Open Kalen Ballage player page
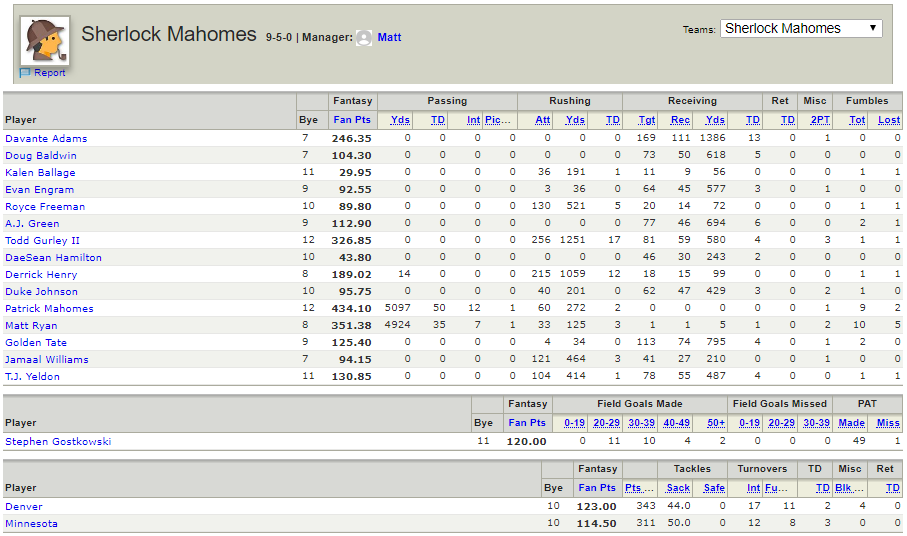 40,172
